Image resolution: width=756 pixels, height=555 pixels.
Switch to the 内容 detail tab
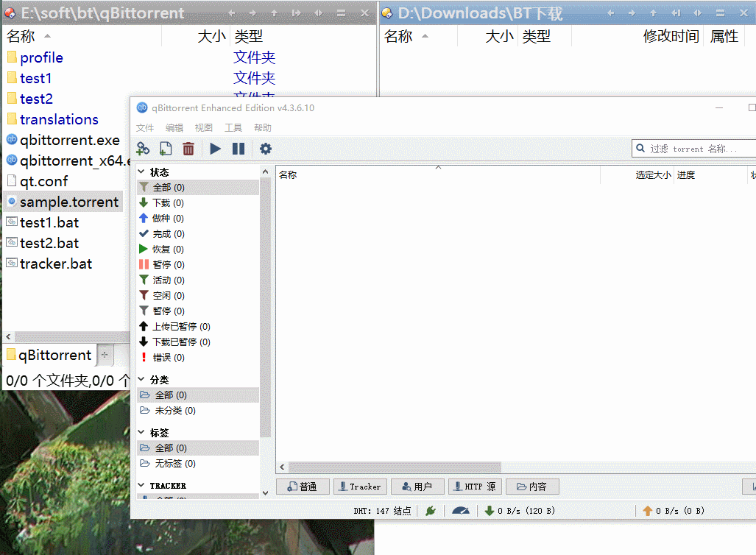[532, 487]
